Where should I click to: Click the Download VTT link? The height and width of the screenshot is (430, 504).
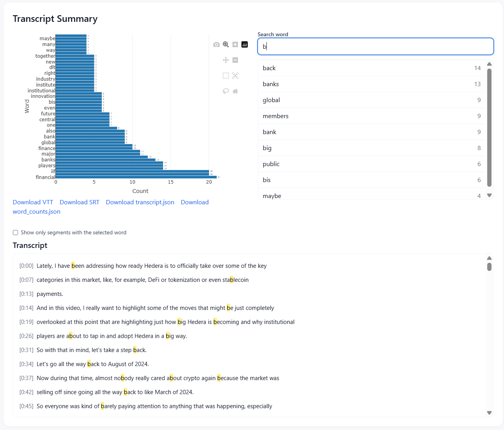pos(33,202)
